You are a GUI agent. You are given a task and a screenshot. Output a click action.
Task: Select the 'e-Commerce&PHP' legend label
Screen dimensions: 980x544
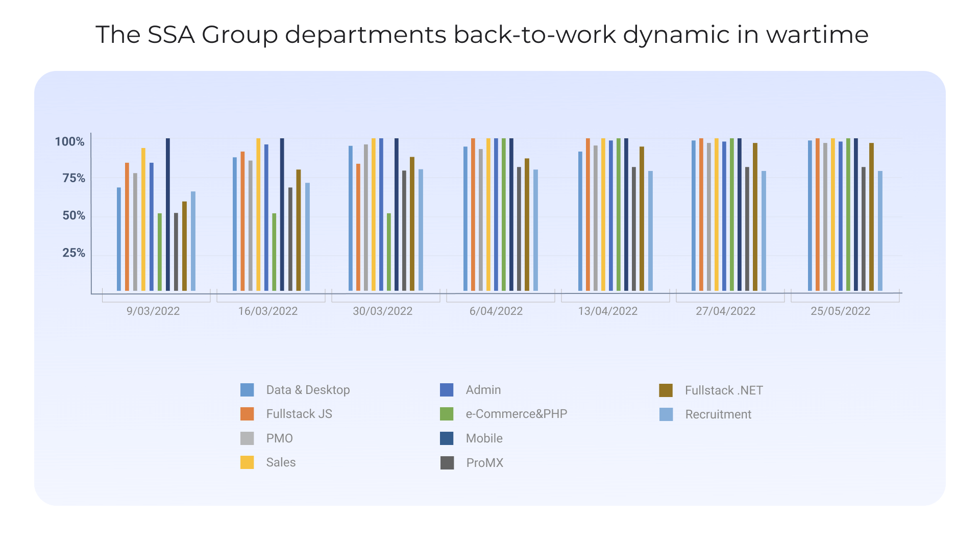pyautogui.click(x=516, y=414)
